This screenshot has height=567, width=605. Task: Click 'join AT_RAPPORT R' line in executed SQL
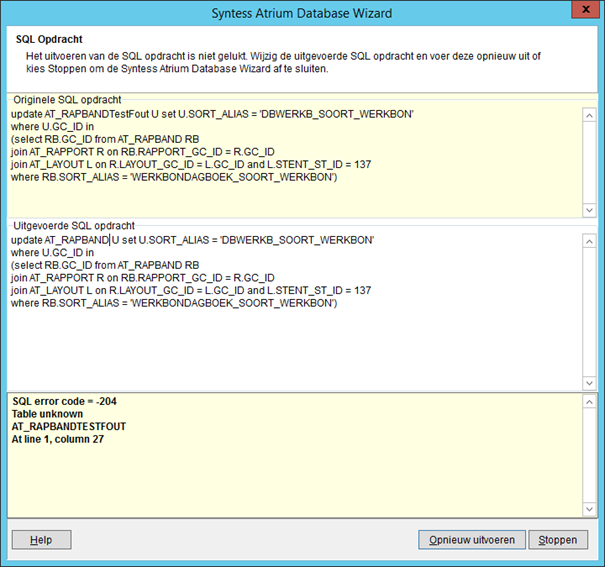(143, 278)
